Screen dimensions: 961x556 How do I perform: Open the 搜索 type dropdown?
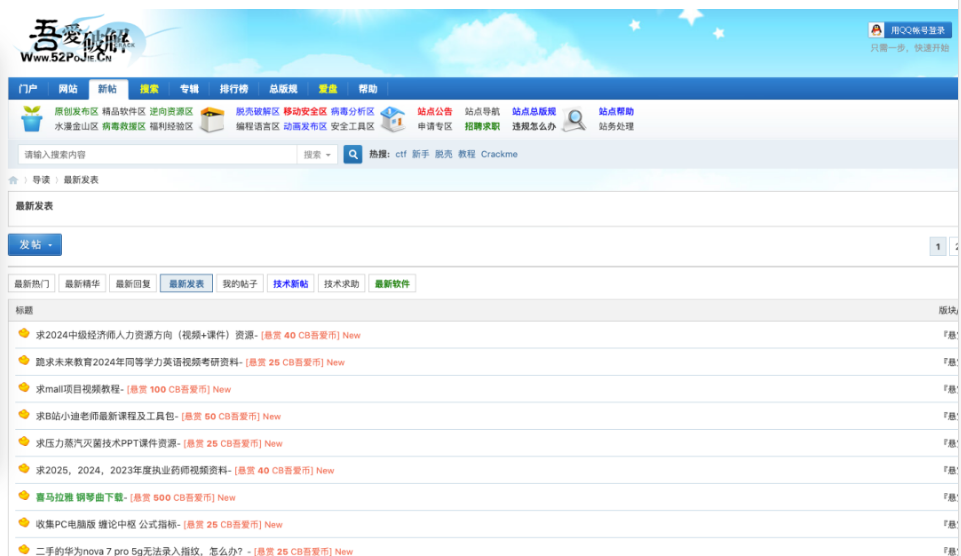click(x=317, y=155)
